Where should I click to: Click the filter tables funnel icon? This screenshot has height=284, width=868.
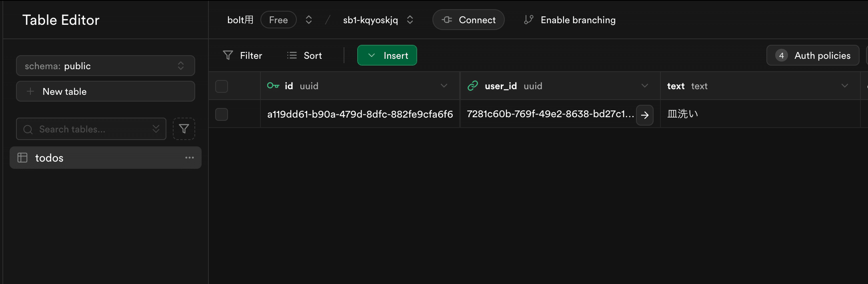(x=184, y=129)
